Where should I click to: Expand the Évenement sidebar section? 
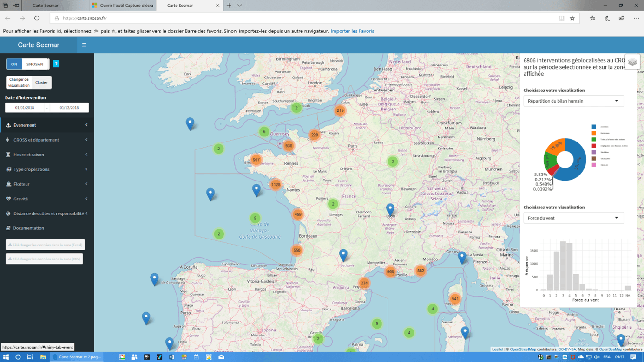[46, 125]
